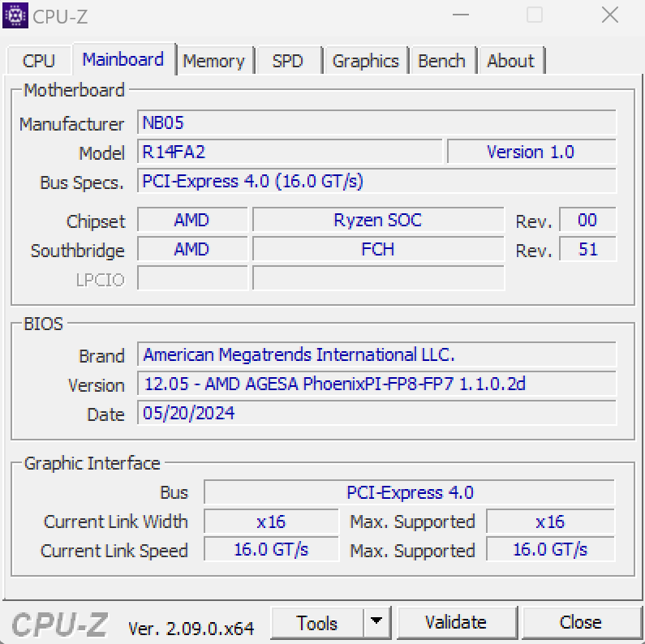
Task: Click the Max. Supported speed 16.0 GT/s field
Action: click(550, 549)
